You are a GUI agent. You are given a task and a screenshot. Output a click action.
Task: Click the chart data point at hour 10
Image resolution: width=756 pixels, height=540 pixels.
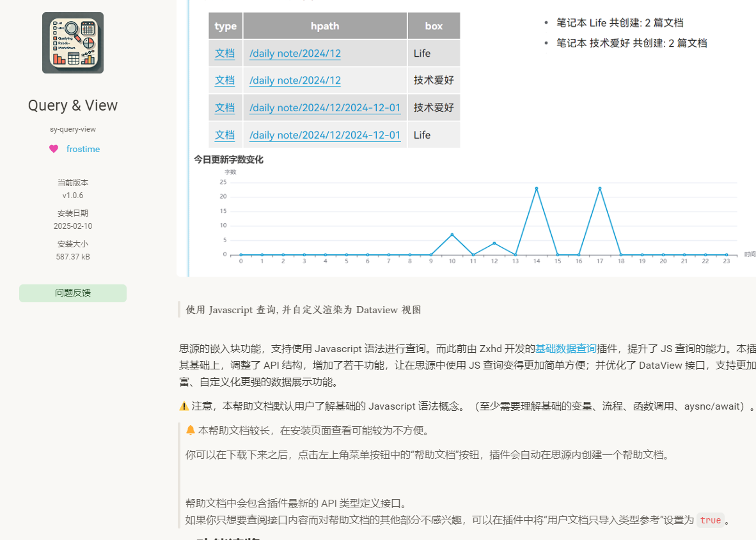[452, 235]
